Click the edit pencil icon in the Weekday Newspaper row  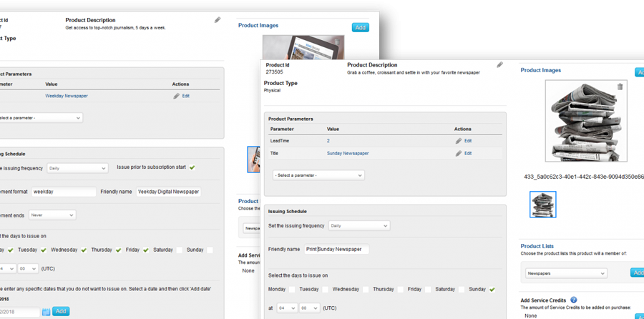coord(176,96)
